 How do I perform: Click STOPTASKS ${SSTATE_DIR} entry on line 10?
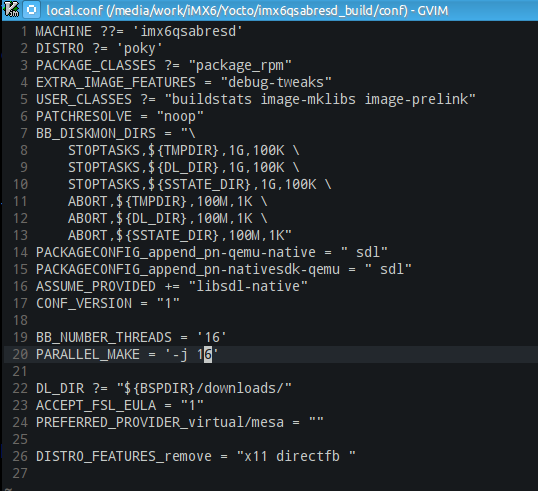click(x=199, y=185)
